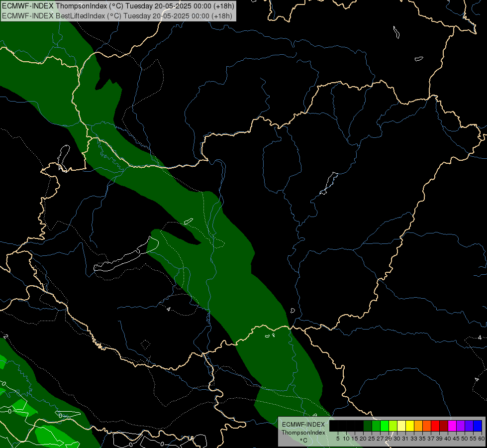Pick the orange 33–35 legend swatch

(418, 426)
